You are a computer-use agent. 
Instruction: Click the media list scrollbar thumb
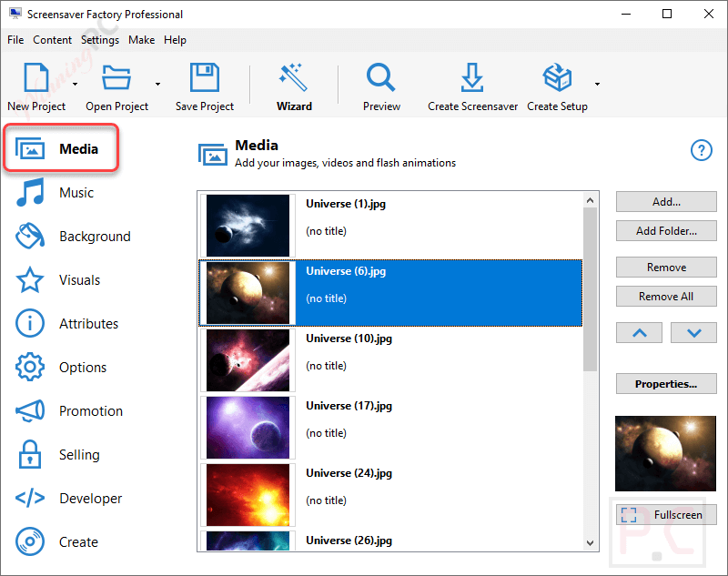coord(590,289)
